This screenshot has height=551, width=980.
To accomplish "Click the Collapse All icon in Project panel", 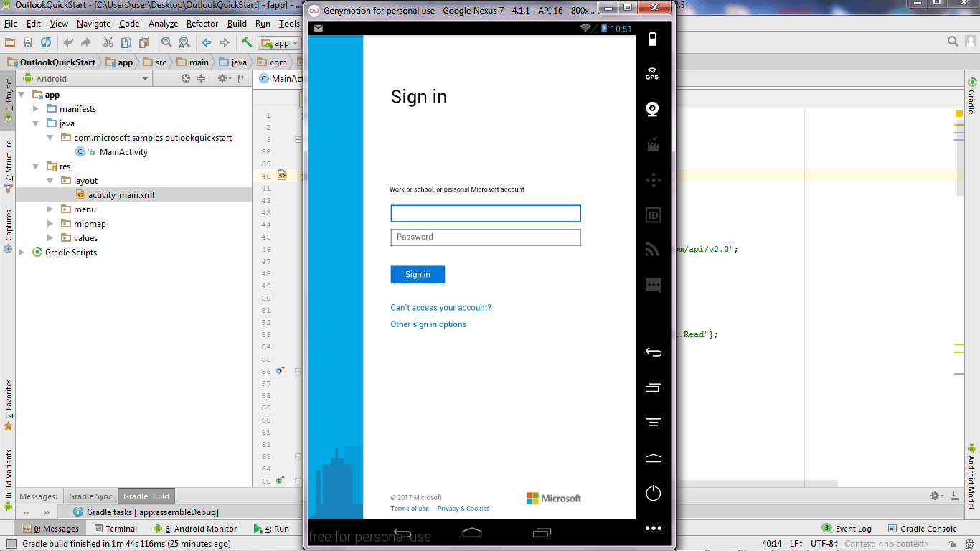I will 202,79.
